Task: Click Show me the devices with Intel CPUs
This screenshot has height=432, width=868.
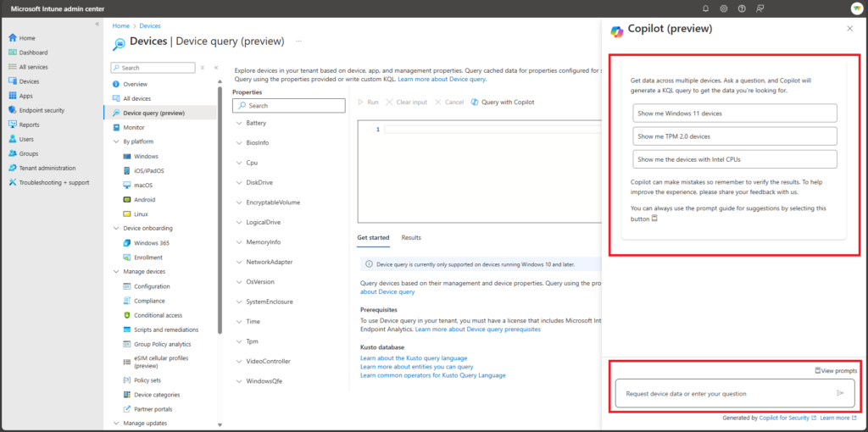Action: point(735,159)
